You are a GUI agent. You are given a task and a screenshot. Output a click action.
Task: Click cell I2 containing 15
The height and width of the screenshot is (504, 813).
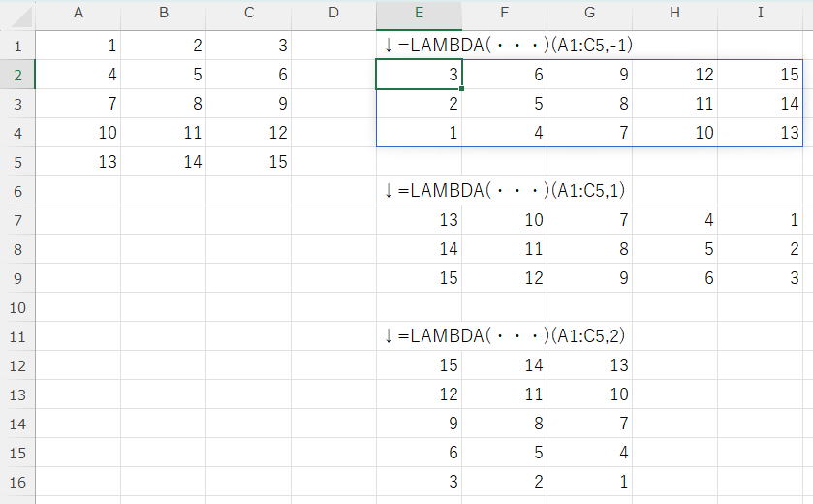[760, 75]
